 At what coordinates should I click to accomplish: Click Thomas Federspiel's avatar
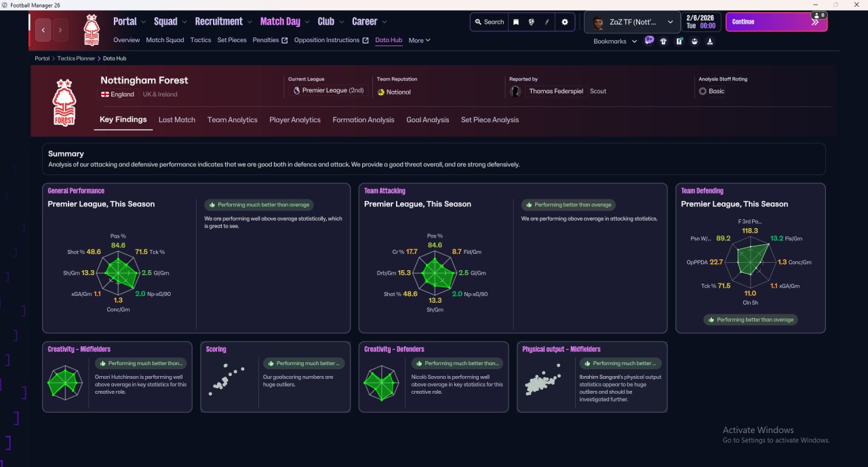[x=517, y=91]
